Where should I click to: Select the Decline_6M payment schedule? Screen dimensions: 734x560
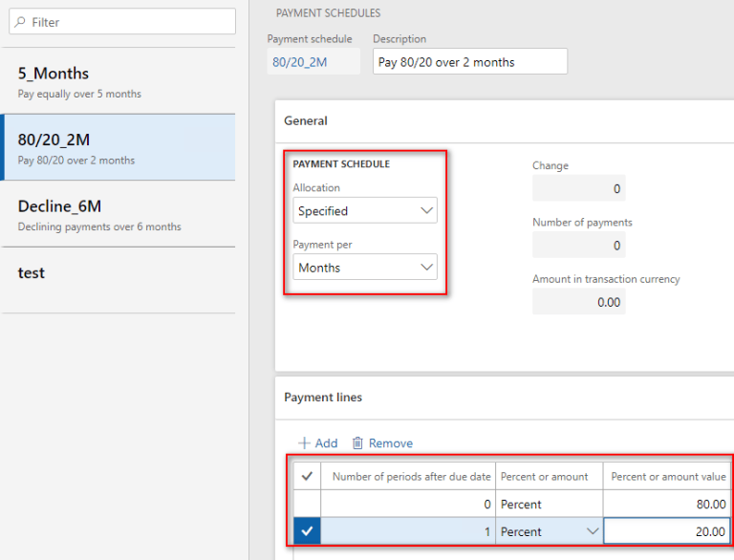click(119, 214)
